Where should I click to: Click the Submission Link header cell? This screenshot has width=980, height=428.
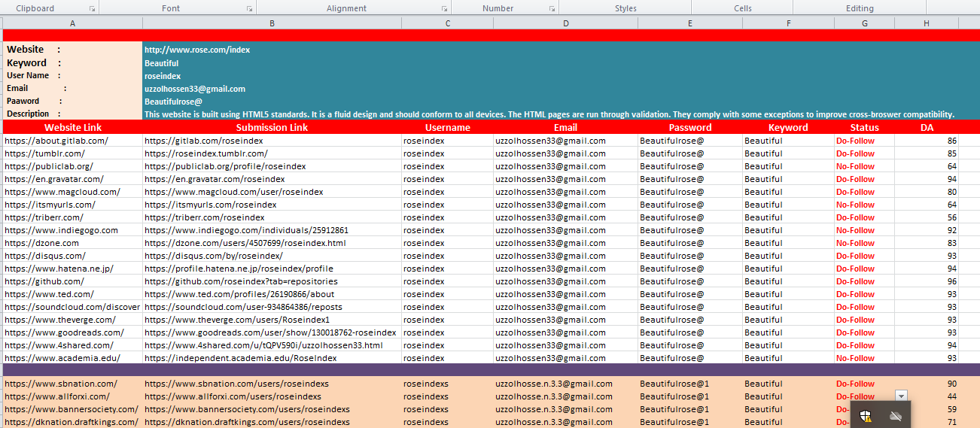(272, 127)
